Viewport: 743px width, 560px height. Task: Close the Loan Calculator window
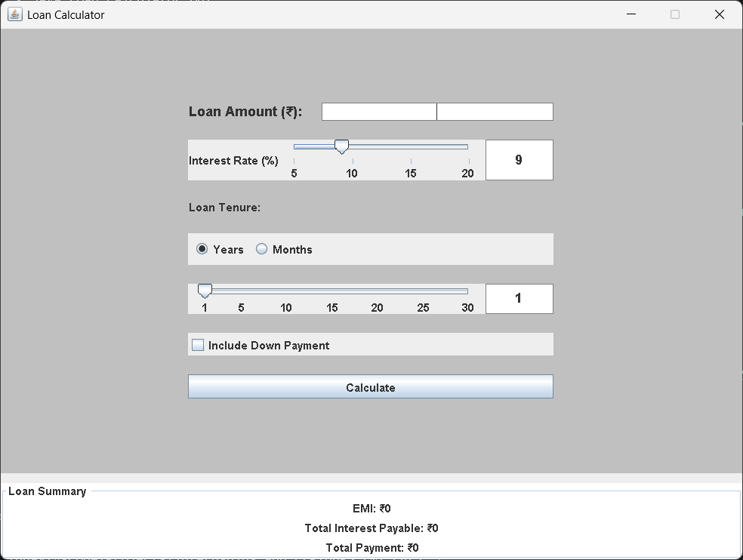coord(720,14)
